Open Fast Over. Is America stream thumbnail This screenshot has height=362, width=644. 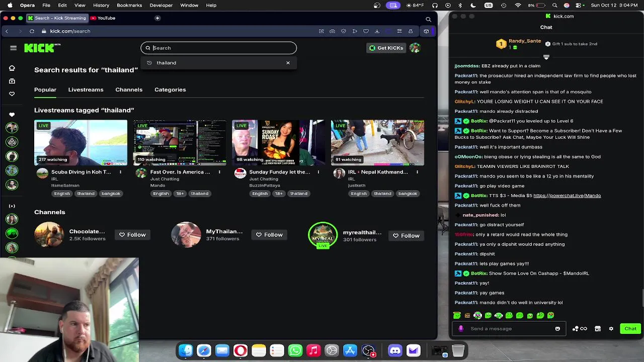point(180,143)
